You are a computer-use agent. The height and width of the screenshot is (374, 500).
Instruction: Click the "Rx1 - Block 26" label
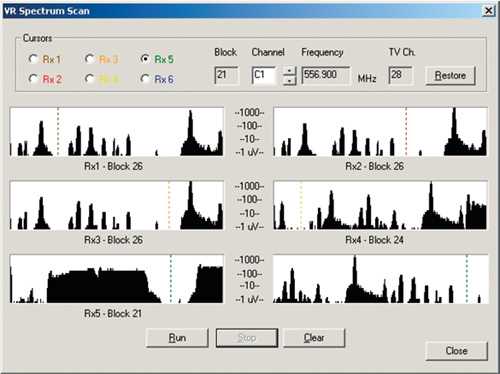pos(113,166)
